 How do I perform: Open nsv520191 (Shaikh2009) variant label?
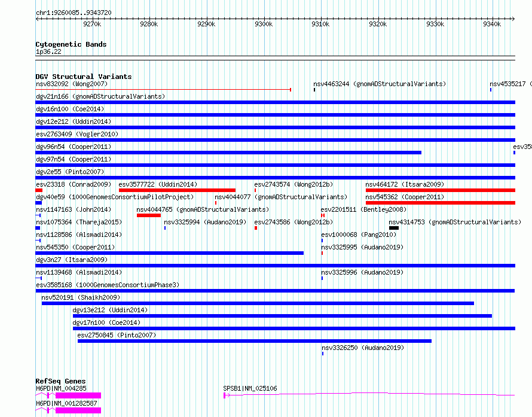click(81, 297)
